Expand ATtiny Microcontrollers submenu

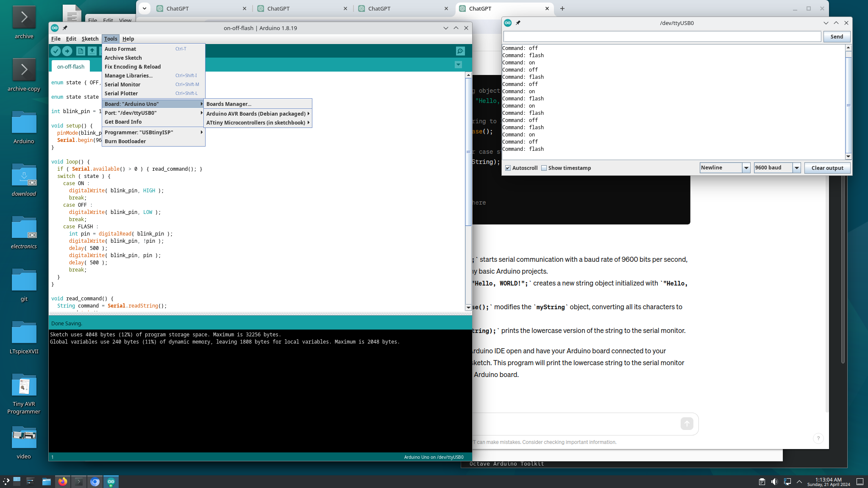pos(258,122)
